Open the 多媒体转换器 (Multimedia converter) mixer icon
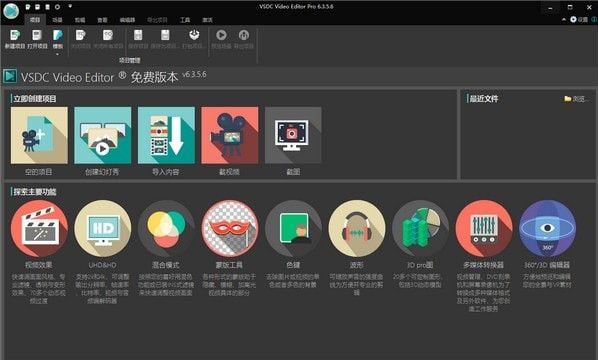Image resolution: width=598 pixels, height=360 pixels. click(x=484, y=228)
